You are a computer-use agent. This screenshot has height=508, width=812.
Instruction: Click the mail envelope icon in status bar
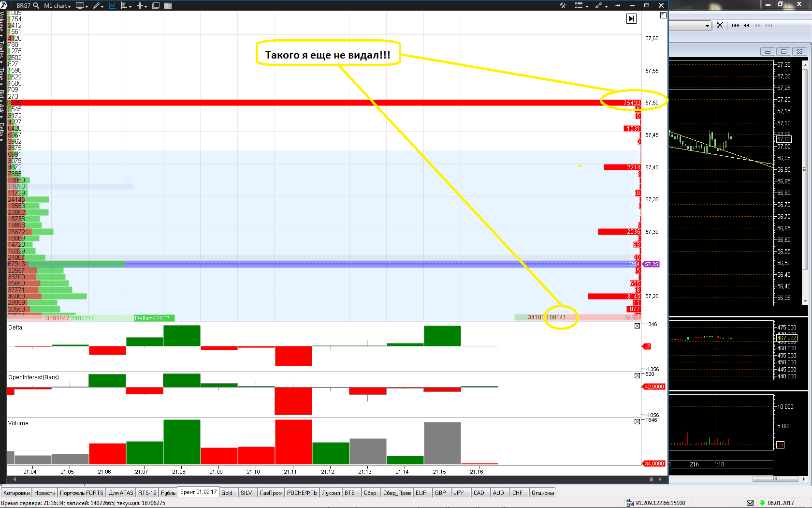click(x=750, y=503)
